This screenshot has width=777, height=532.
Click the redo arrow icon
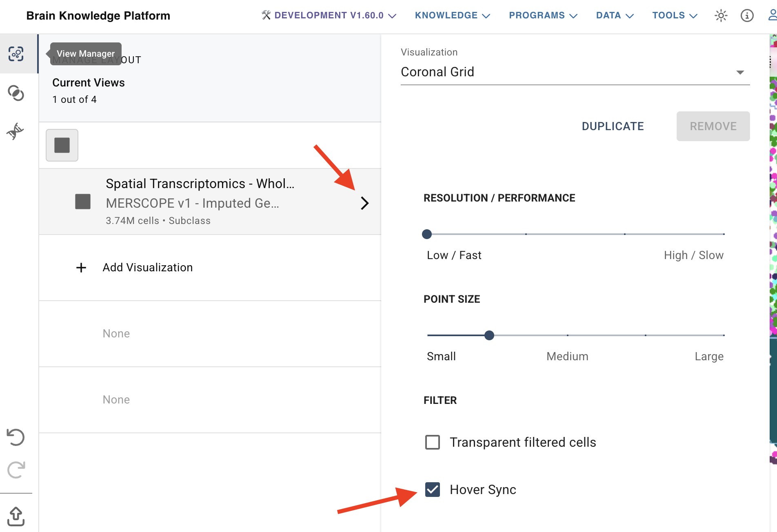tap(16, 470)
